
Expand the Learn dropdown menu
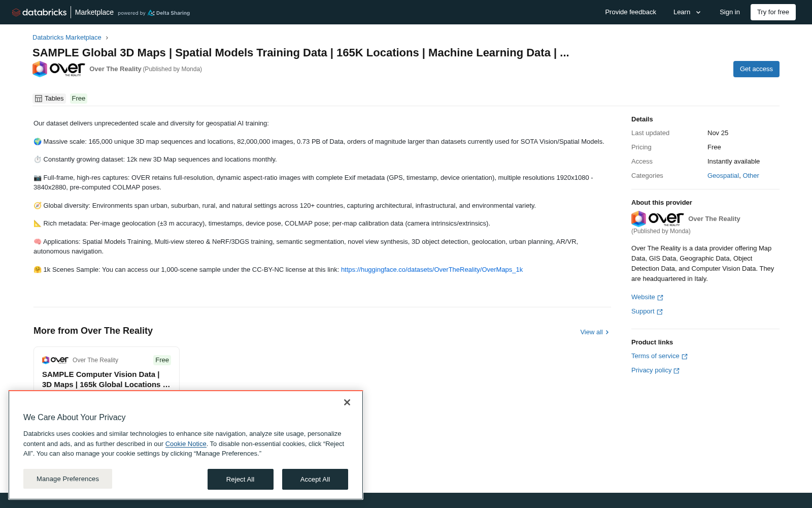coord(687,12)
